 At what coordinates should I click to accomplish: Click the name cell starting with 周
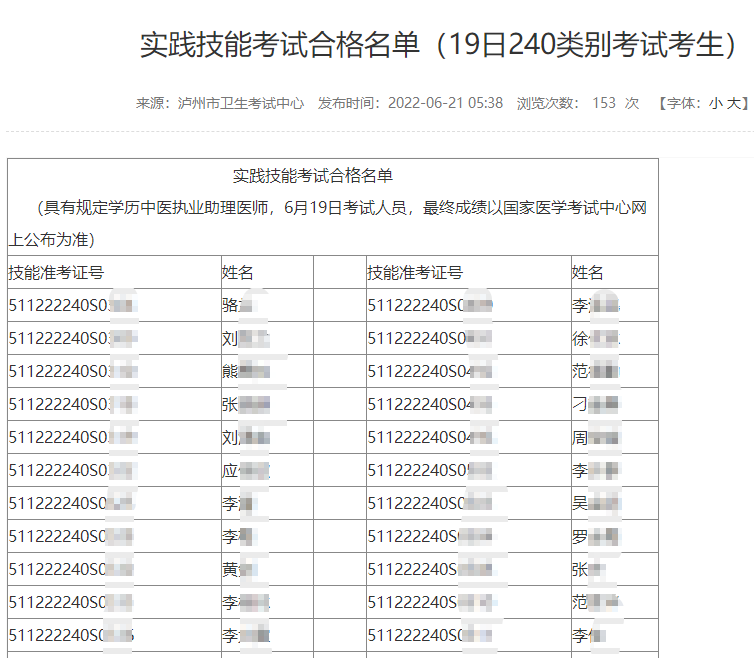pyautogui.click(x=595, y=437)
